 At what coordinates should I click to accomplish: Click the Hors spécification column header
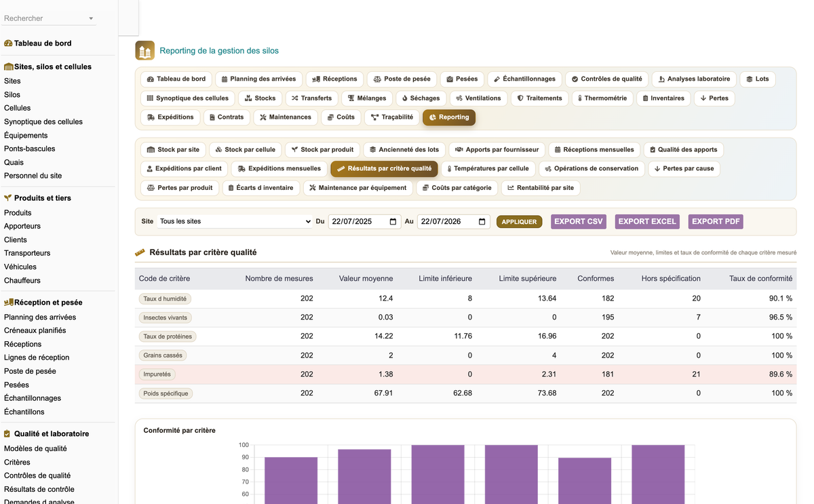[671, 278]
